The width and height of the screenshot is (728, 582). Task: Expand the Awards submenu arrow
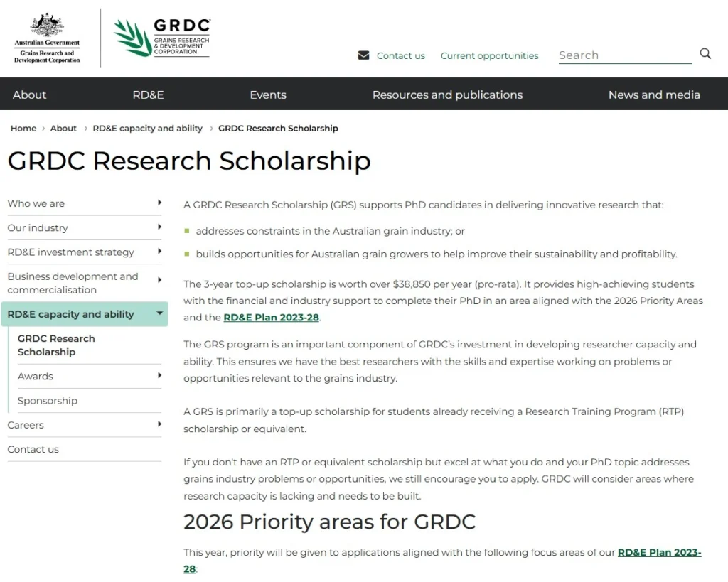pos(160,376)
